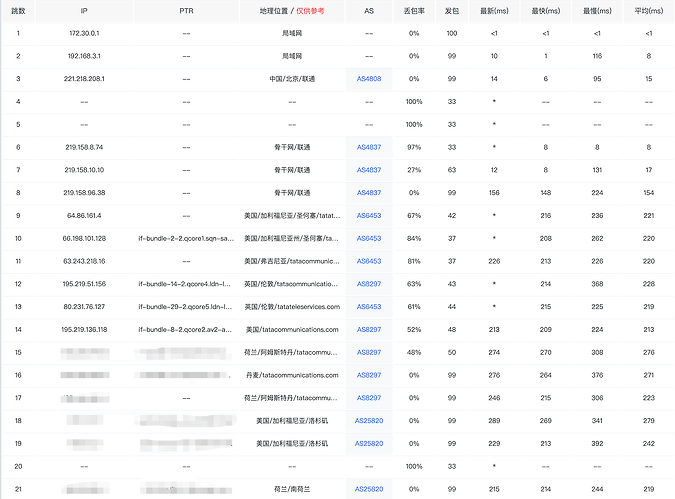Select IP address 195.219.51.156
The image size is (675, 499).
tap(84, 285)
